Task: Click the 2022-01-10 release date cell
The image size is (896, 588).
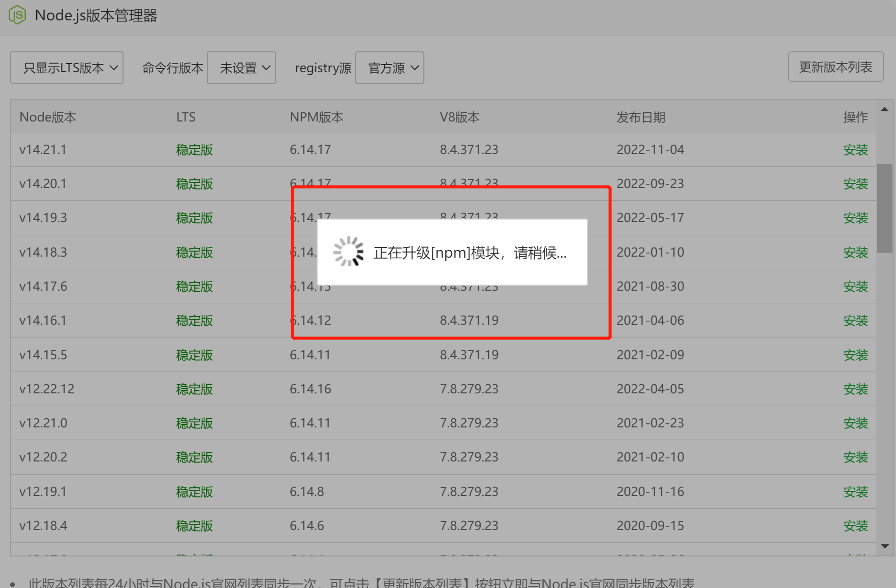Action: (x=650, y=253)
